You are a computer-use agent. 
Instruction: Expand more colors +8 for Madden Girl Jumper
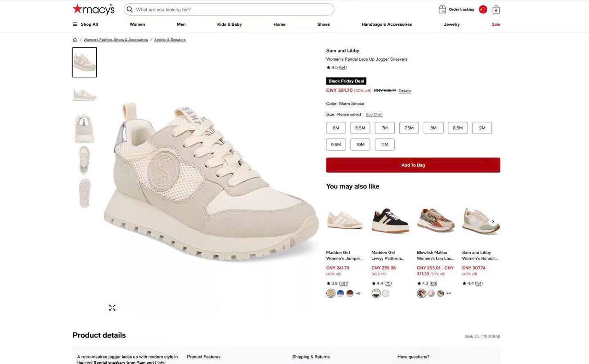pyautogui.click(x=358, y=294)
